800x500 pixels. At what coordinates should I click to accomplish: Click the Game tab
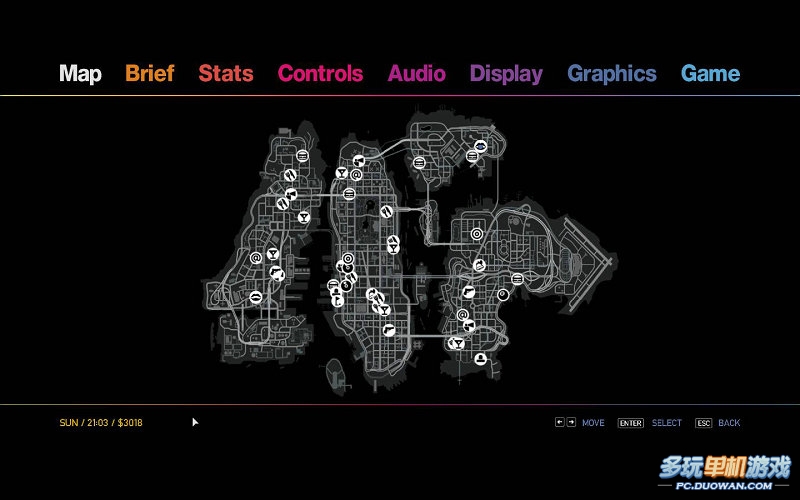click(x=710, y=73)
